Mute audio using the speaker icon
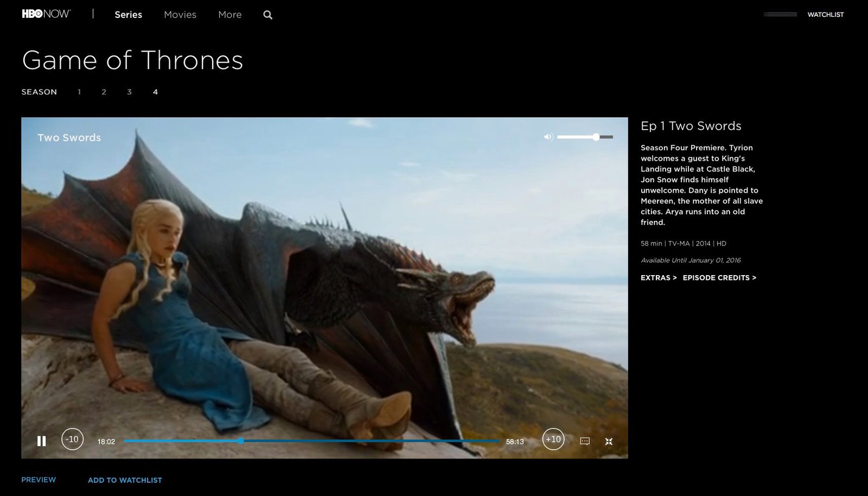This screenshot has height=496, width=868. 548,137
